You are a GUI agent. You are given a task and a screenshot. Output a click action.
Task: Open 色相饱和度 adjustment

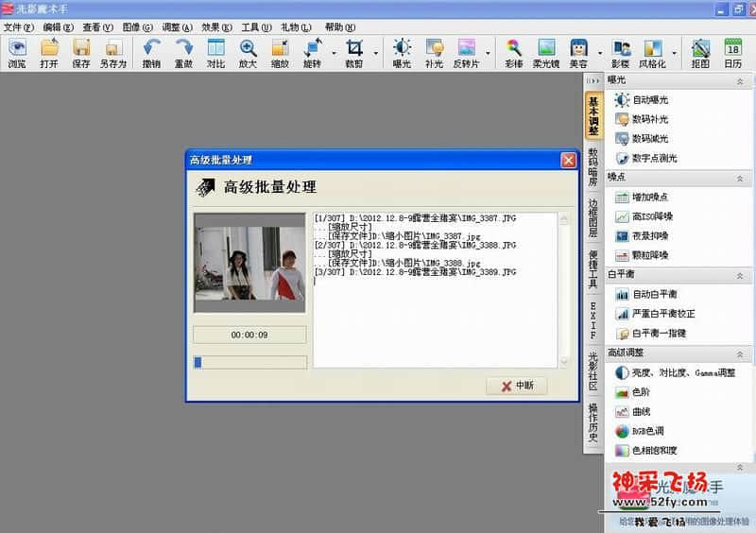point(645,451)
